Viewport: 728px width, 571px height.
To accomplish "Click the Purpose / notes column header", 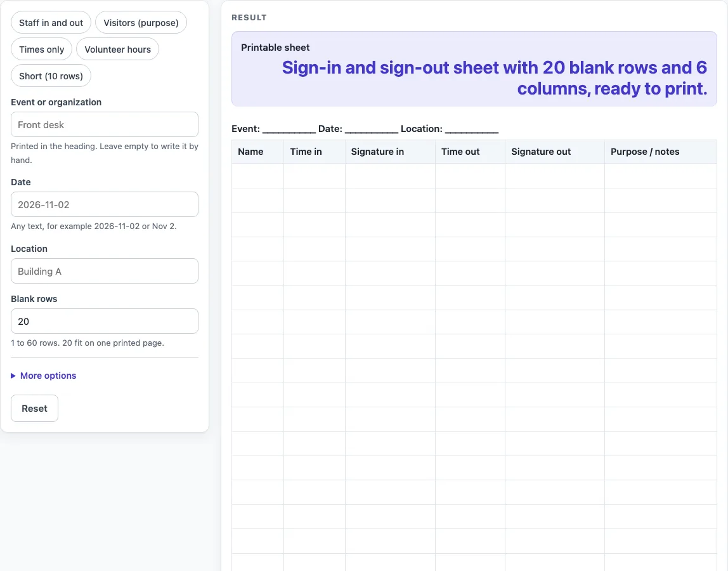I will [x=661, y=152].
